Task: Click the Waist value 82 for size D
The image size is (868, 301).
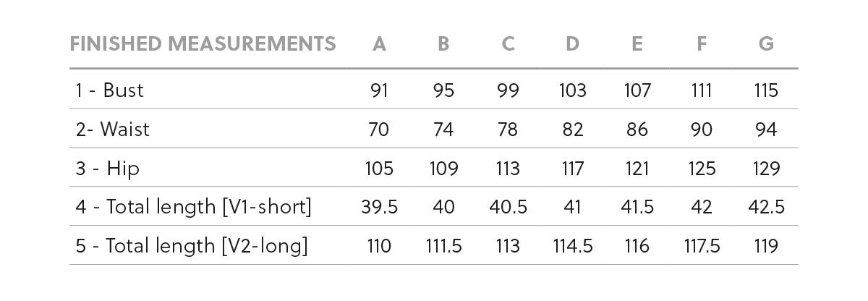Action: coord(573,130)
